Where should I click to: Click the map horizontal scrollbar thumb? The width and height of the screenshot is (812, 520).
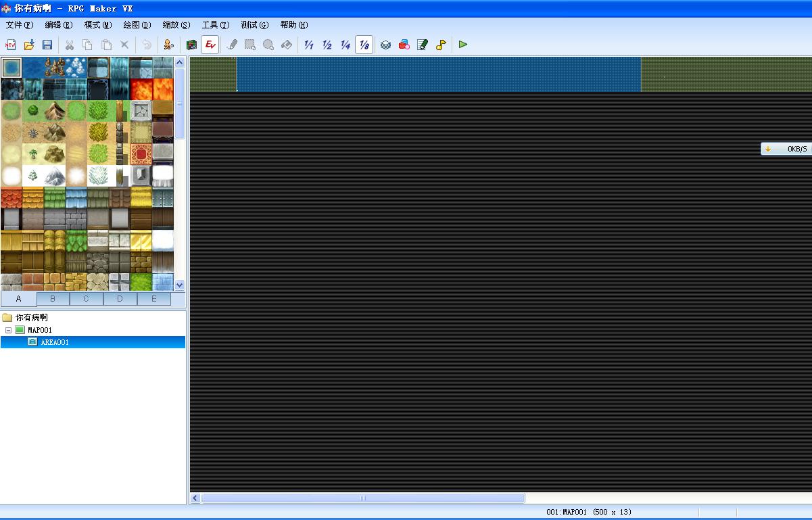pyautogui.click(x=363, y=498)
